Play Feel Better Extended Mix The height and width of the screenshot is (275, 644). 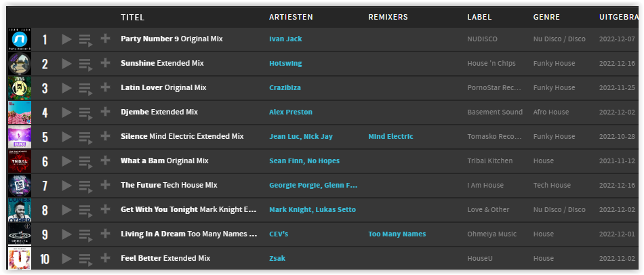[x=66, y=259]
